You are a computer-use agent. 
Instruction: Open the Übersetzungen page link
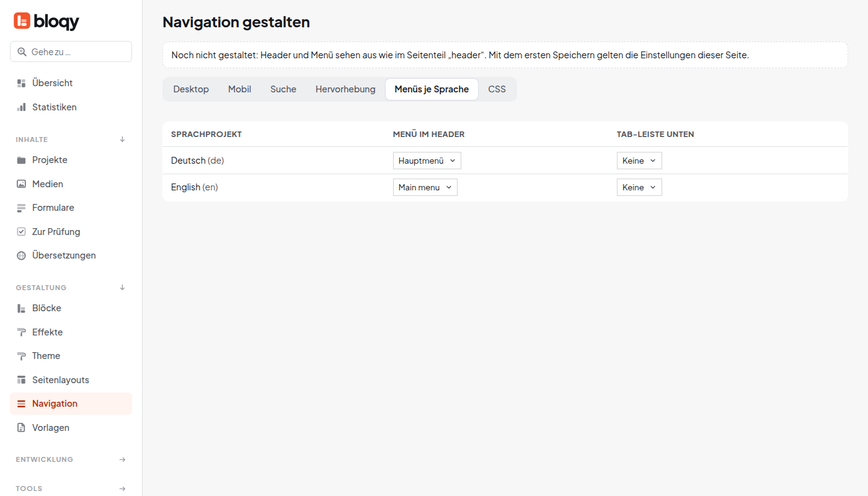(71, 255)
